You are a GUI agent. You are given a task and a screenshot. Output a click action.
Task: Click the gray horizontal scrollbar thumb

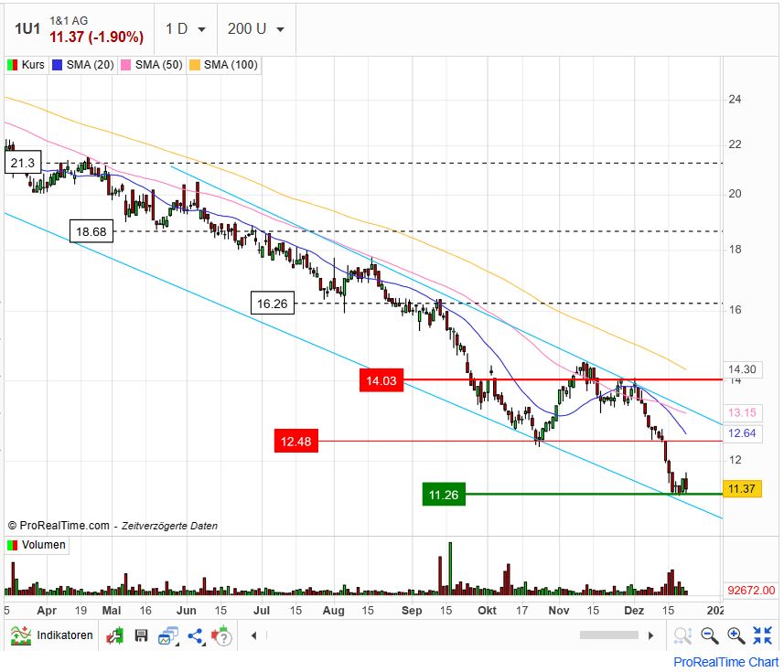click(x=609, y=635)
